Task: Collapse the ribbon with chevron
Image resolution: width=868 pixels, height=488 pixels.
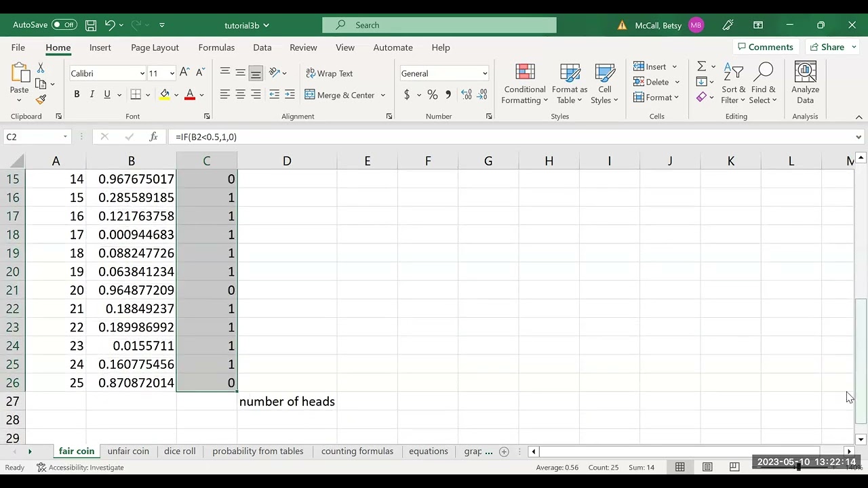Action: (859, 117)
